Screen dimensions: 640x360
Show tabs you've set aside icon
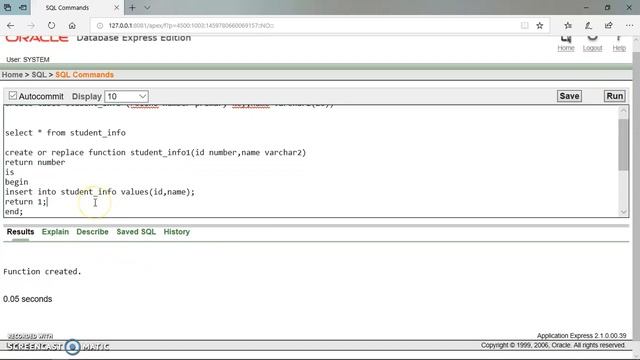coord(7,7)
